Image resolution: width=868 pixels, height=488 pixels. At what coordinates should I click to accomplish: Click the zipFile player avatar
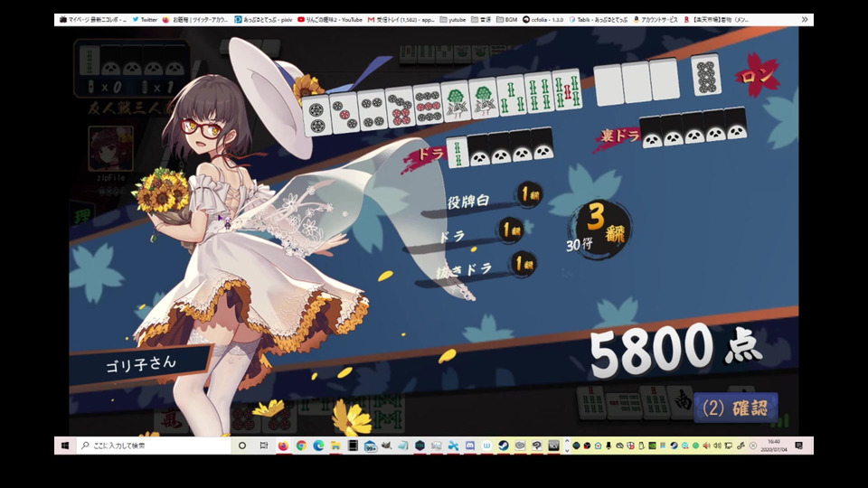point(110,149)
